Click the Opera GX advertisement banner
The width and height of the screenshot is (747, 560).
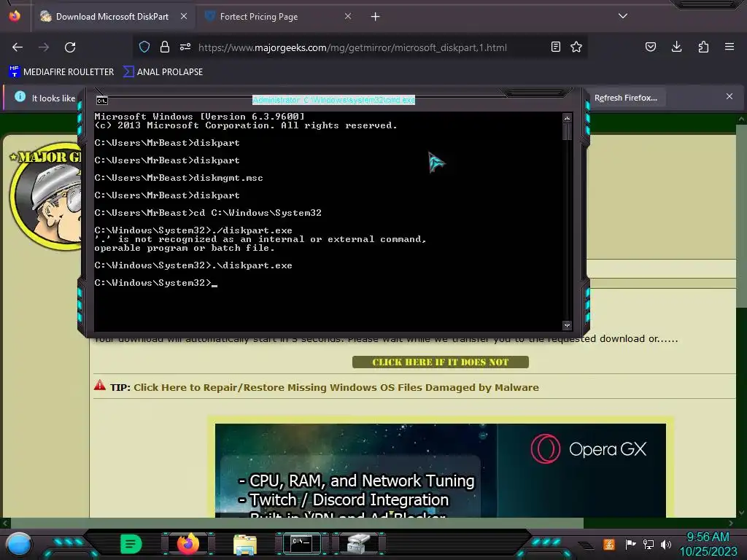(440, 470)
